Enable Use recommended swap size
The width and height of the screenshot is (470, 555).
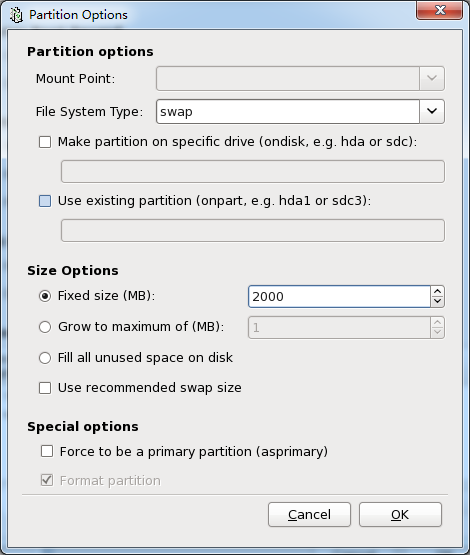click(45, 388)
